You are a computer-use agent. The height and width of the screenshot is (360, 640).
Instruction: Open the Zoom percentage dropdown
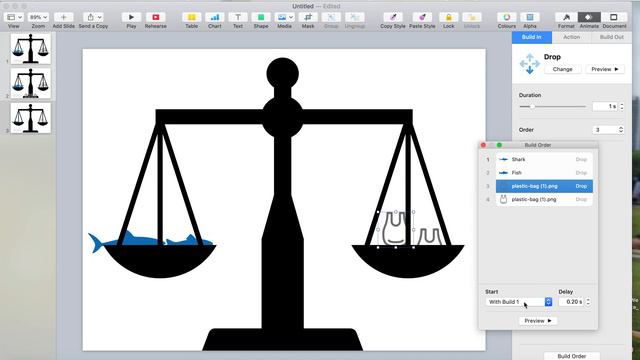pos(38,17)
